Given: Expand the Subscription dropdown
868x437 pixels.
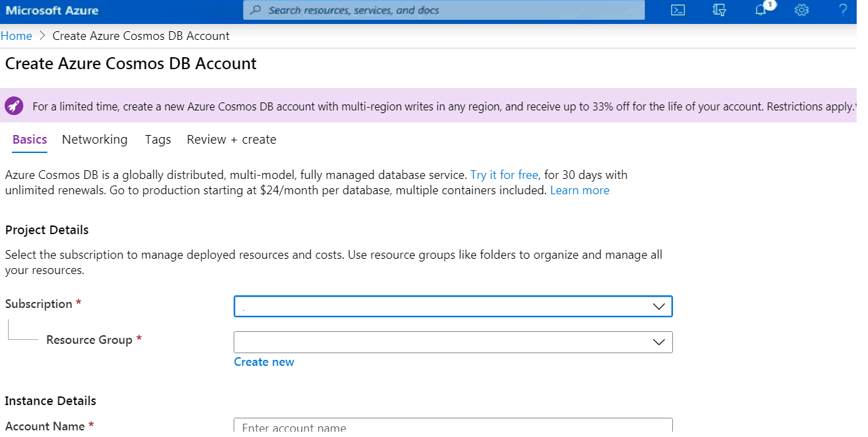Looking at the screenshot, I should click(453, 307).
